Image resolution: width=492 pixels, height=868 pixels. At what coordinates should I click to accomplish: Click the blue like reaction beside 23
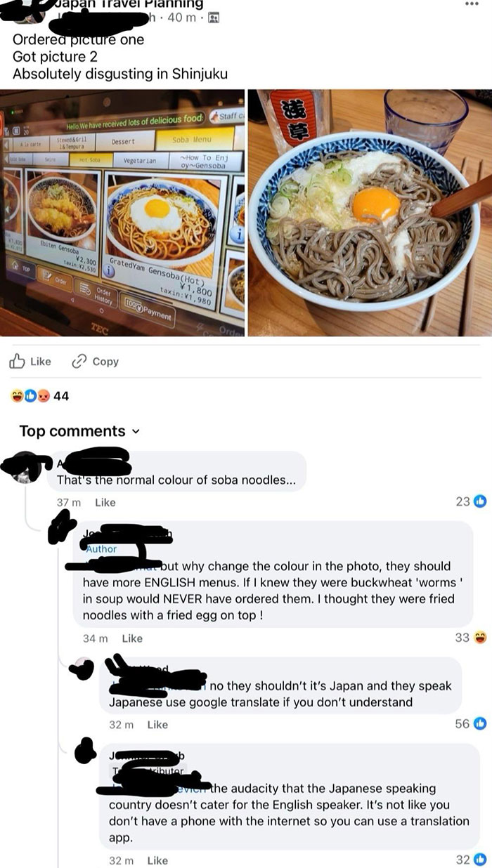[481, 501]
